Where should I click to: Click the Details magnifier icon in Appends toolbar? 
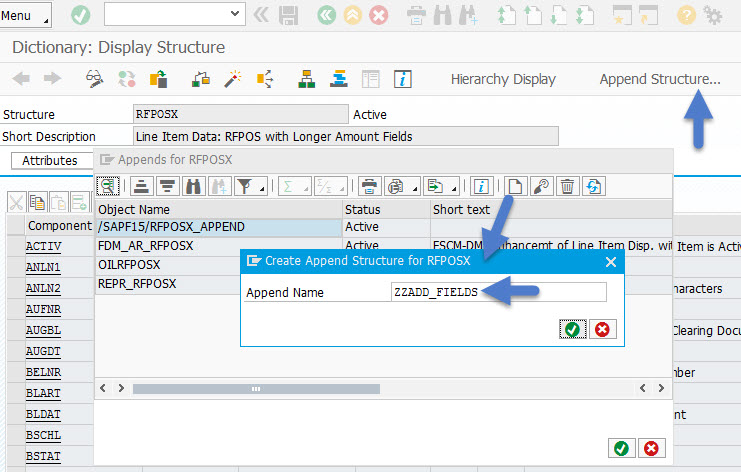pyautogui.click(x=106, y=186)
